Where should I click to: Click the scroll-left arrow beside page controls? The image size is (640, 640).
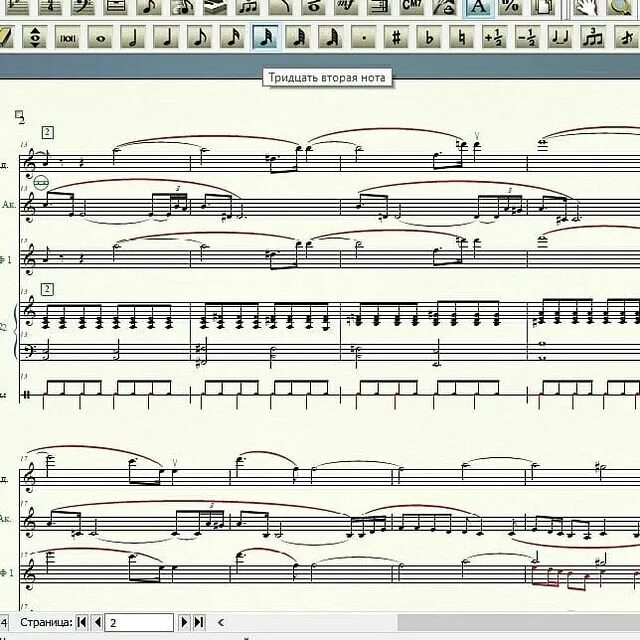tap(221, 622)
